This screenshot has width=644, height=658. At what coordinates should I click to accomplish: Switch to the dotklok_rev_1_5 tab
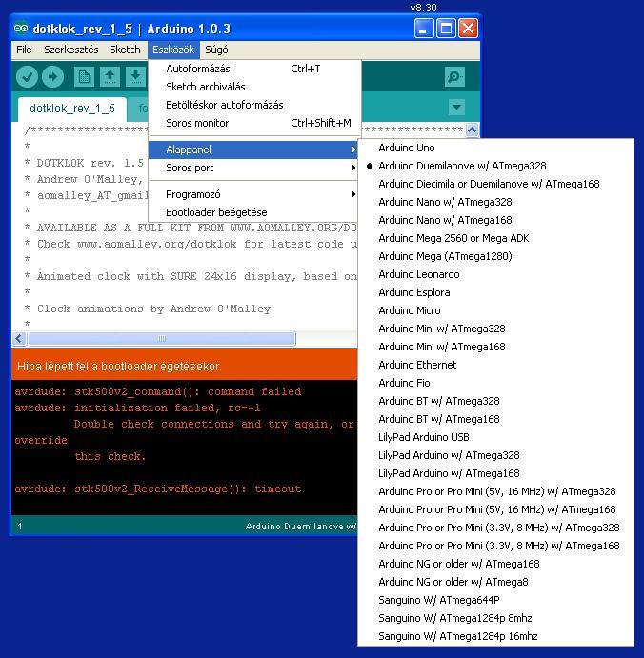pos(72,109)
